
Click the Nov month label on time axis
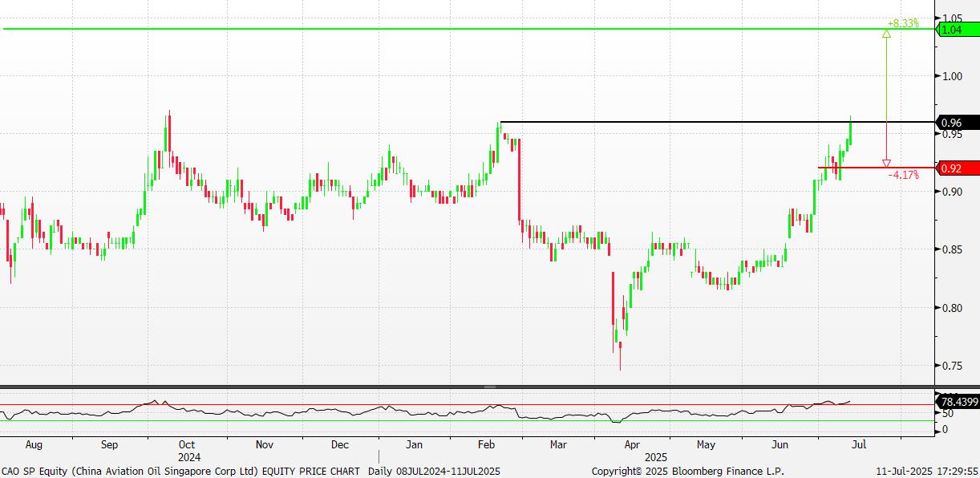(x=264, y=444)
